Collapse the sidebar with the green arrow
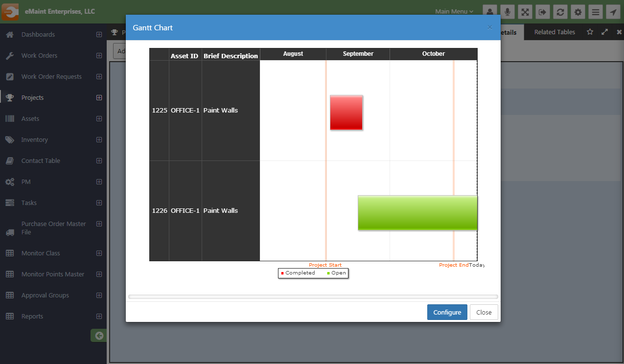The height and width of the screenshot is (364, 624). (x=98, y=336)
